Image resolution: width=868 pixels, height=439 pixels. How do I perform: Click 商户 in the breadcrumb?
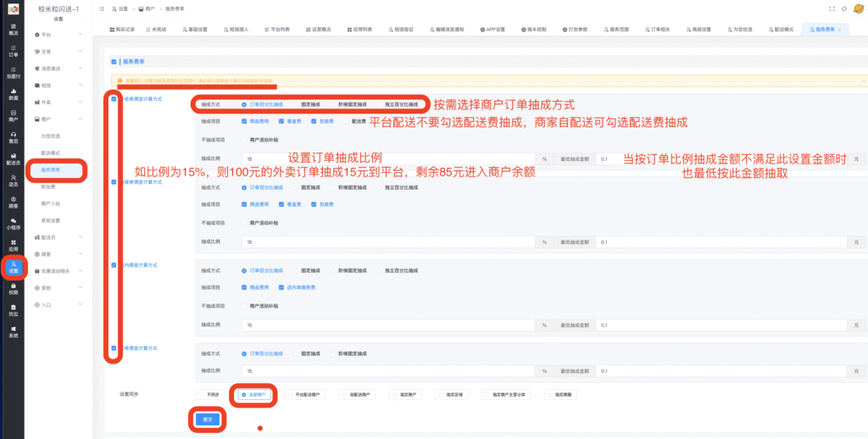(146, 8)
